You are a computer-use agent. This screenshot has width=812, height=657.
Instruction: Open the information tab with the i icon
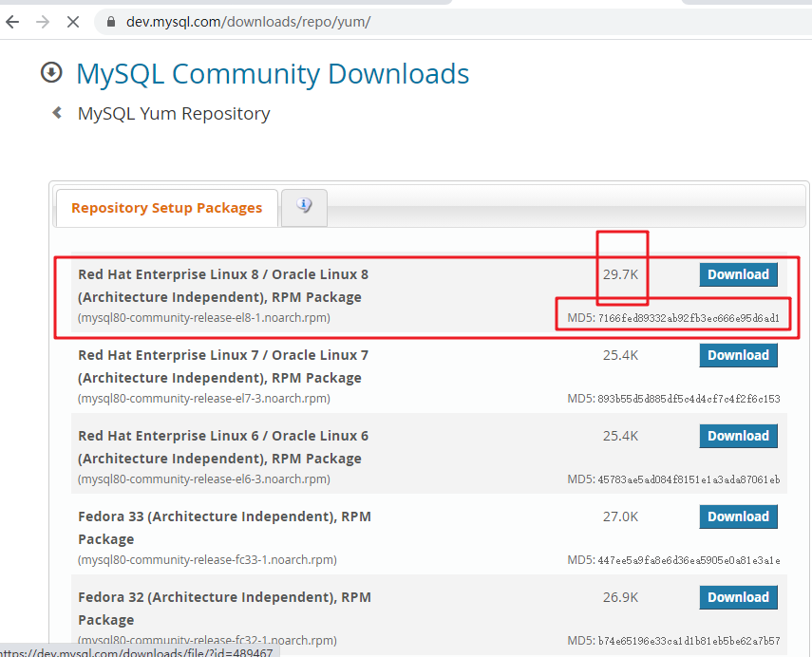click(305, 208)
